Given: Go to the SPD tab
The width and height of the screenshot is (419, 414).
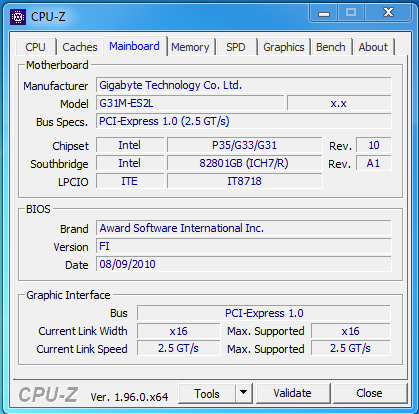Looking at the screenshot, I should click(236, 47).
